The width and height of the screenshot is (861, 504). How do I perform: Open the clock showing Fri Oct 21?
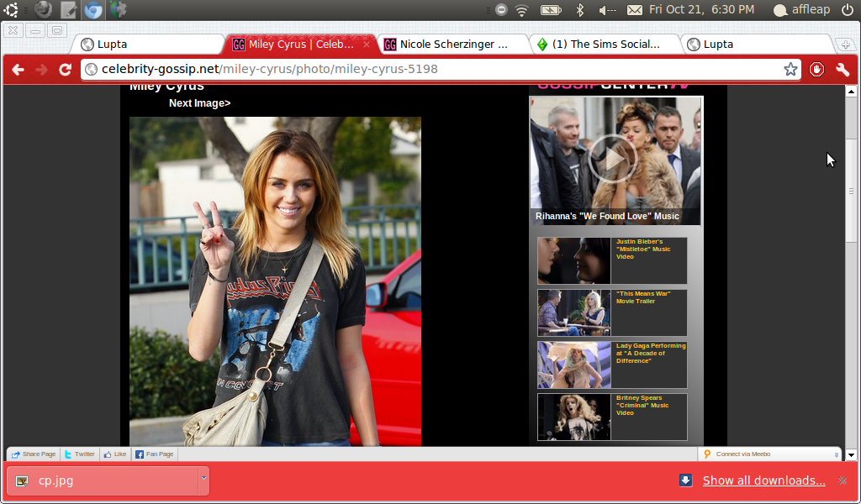point(702,10)
